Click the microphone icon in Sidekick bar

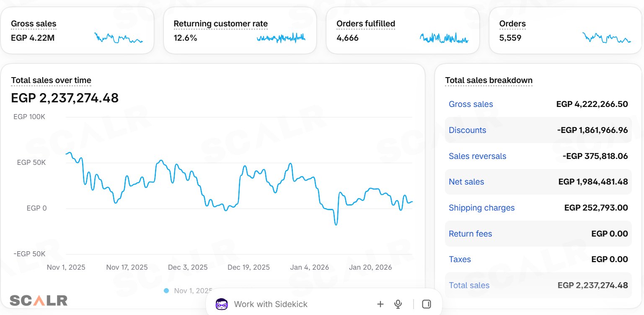[x=398, y=304]
